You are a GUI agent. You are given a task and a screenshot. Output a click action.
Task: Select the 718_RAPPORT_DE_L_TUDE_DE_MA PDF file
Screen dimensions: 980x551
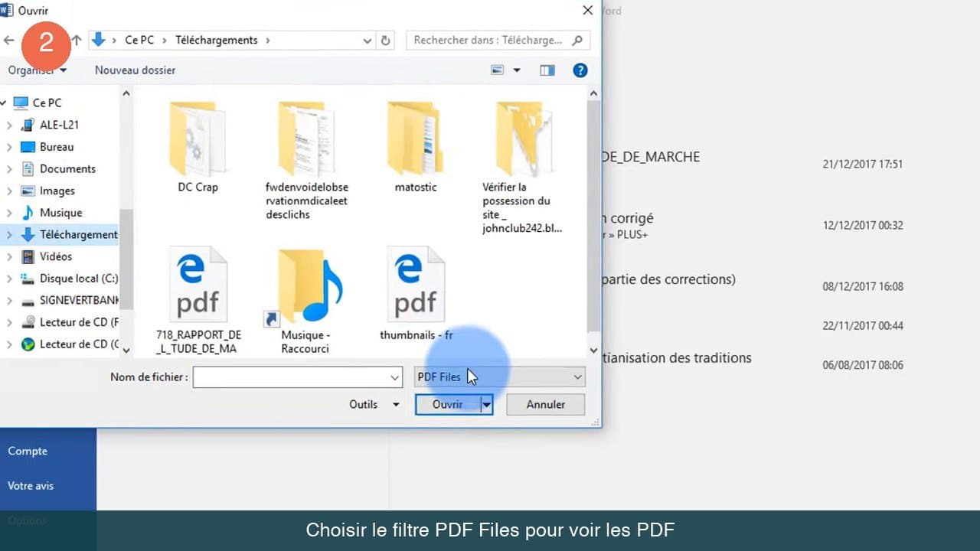pos(198,300)
